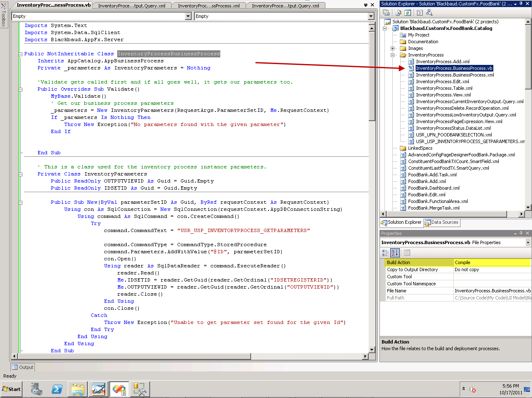Click the code editor vertical scrollbar down arrow
532x398 pixels.
tap(372, 349)
